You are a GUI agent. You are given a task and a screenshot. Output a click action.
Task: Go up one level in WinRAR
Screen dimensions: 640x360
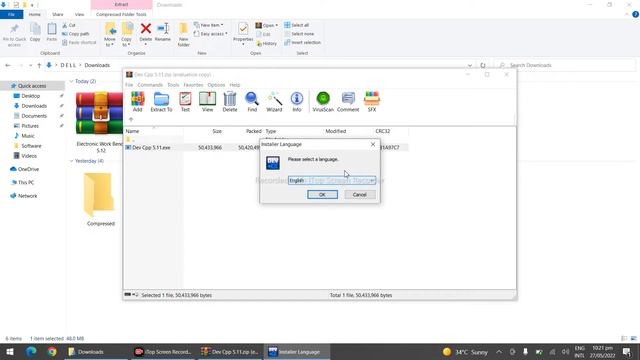point(131,120)
